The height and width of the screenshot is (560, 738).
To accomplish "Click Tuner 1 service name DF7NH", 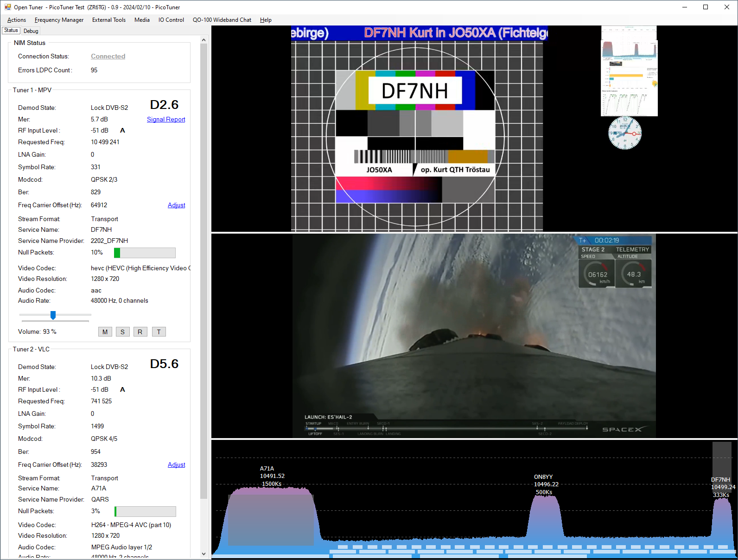I will (x=101, y=229).
